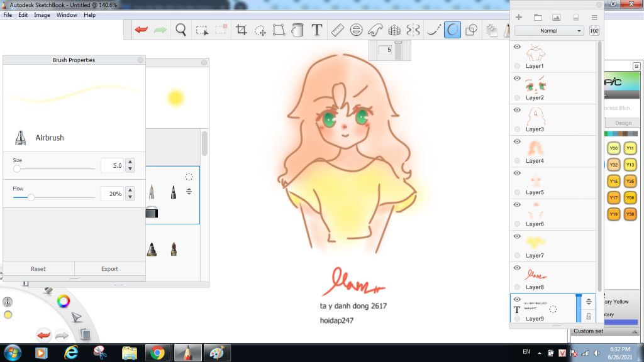
Task: Decrease brush Size with down arrow
Action: 130,168
